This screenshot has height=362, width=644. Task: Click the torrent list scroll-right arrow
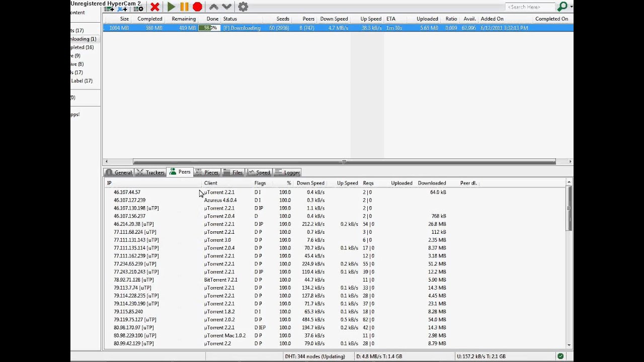570,161
